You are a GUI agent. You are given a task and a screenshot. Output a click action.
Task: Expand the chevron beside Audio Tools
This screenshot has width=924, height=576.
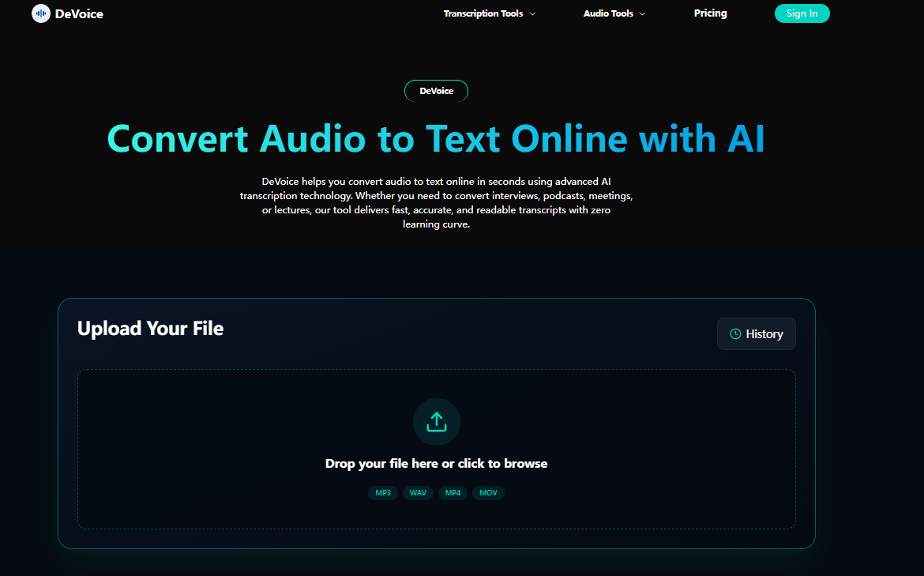pos(642,14)
